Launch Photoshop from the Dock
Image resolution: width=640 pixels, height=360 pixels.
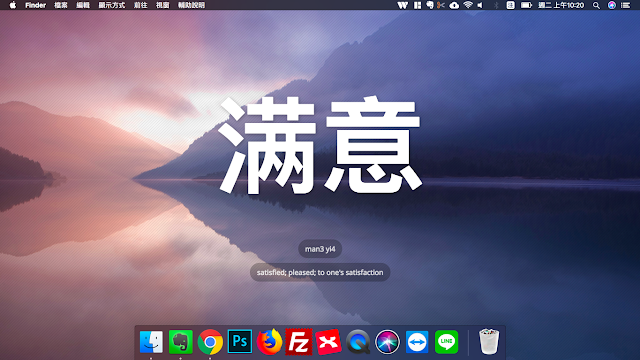coord(240,342)
